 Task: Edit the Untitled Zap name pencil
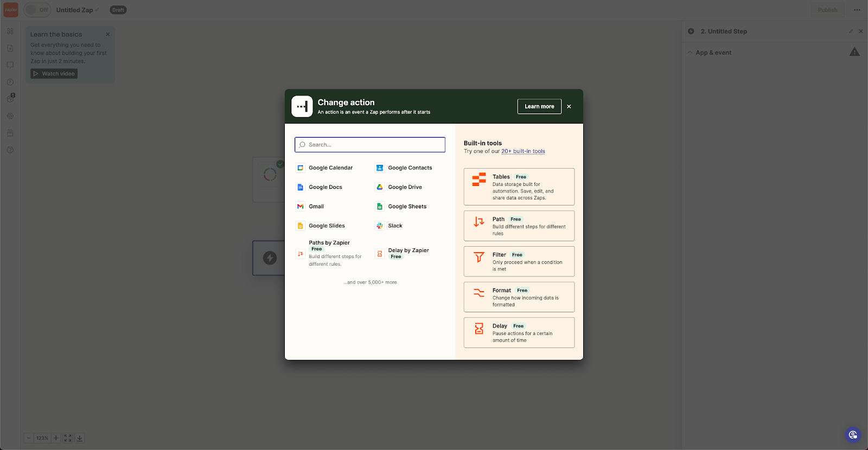[98, 10]
